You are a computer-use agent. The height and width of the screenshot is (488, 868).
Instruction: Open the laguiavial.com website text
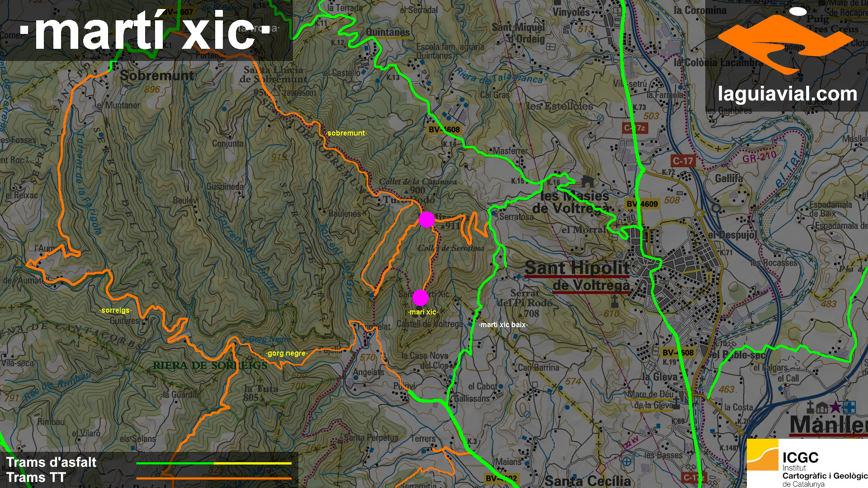click(x=787, y=94)
